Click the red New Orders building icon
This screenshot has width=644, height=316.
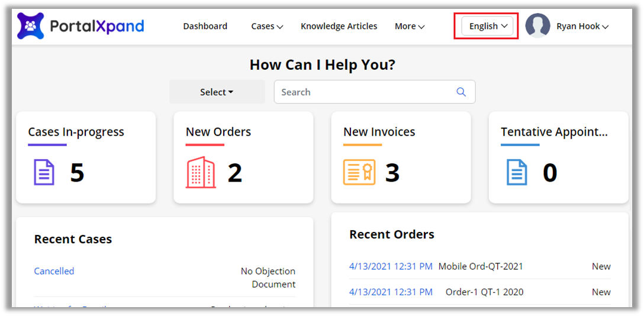point(201,173)
